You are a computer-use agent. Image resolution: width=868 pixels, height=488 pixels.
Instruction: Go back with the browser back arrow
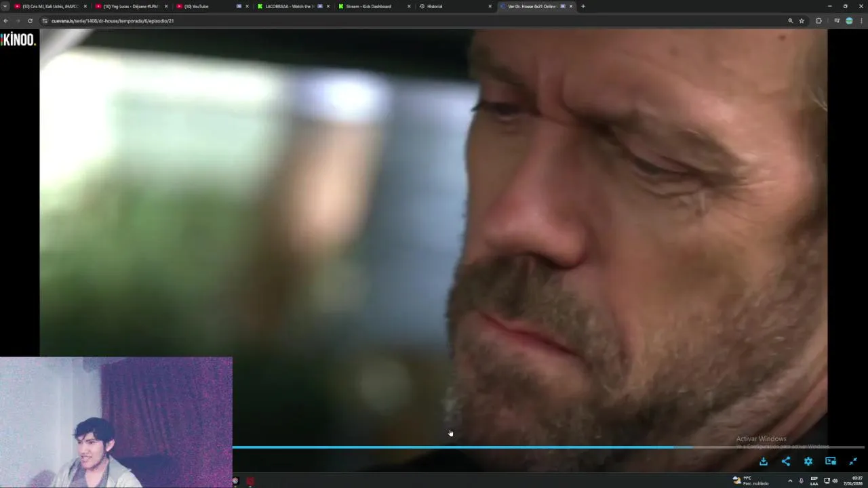pyautogui.click(x=6, y=21)
